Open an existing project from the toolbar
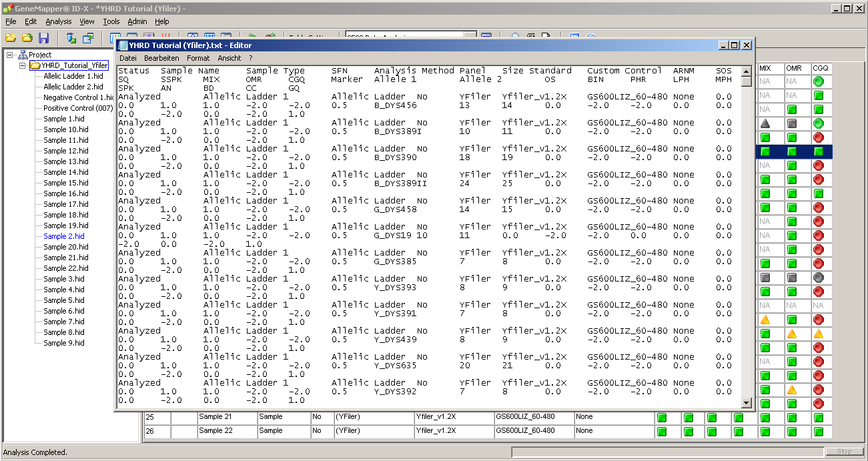 point(27,38)
